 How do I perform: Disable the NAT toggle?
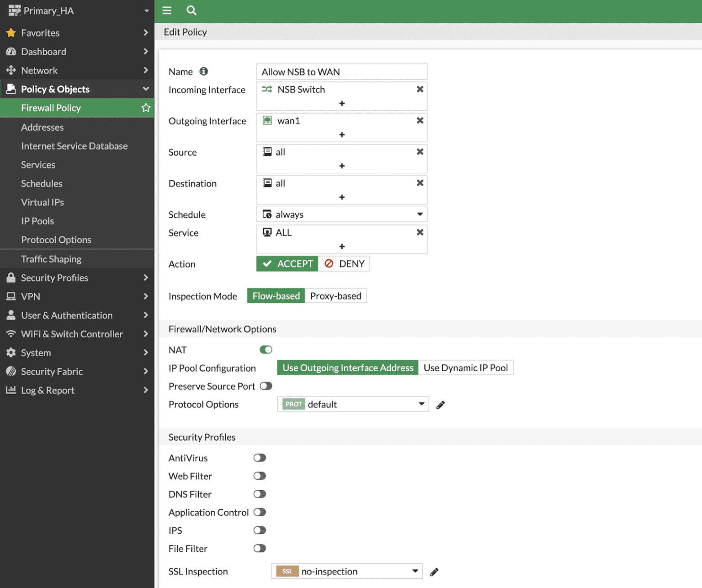coord(266,349)
